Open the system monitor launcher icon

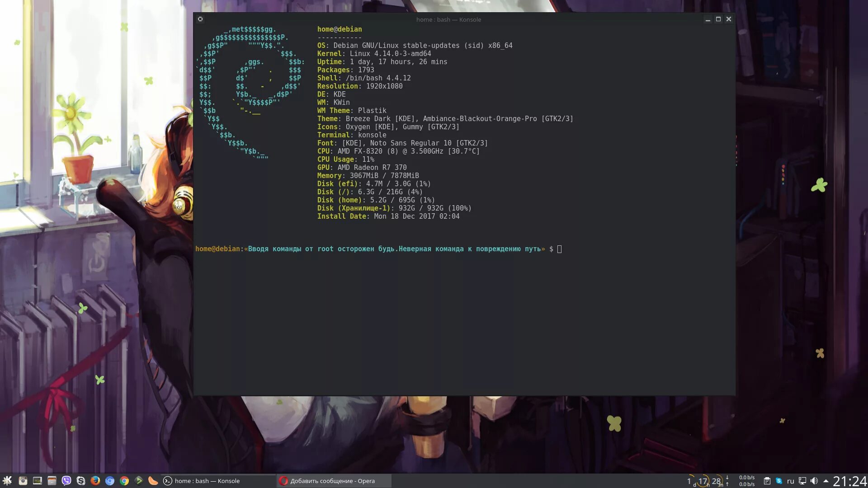point(38,481)
